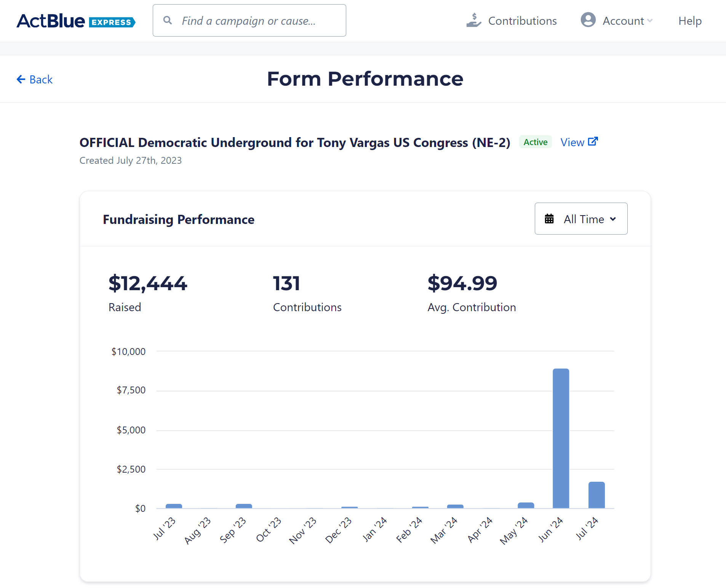The image size is (726, 588).
Task: Click the ActBlue Express logo
Action: tap(76, 21)
